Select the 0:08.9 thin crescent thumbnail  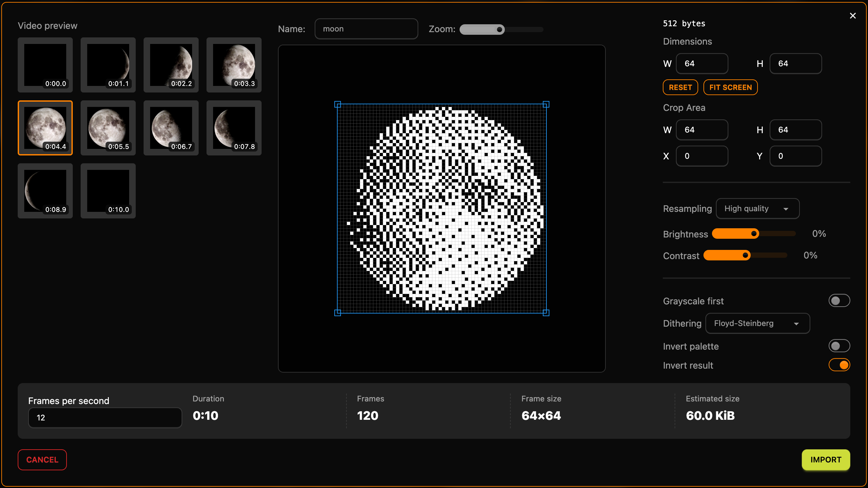pyautogui.click(x=45, y=191)
